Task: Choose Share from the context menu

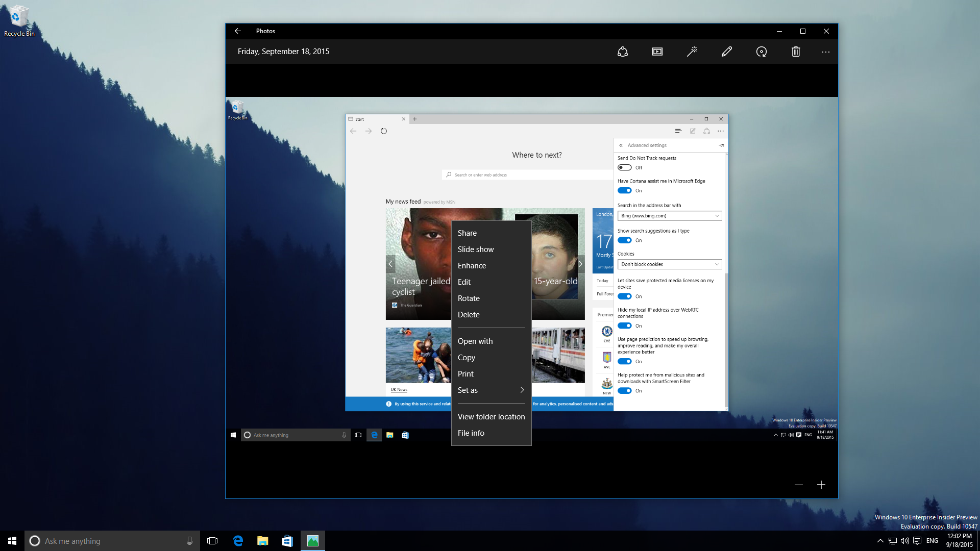Action: 491,233
